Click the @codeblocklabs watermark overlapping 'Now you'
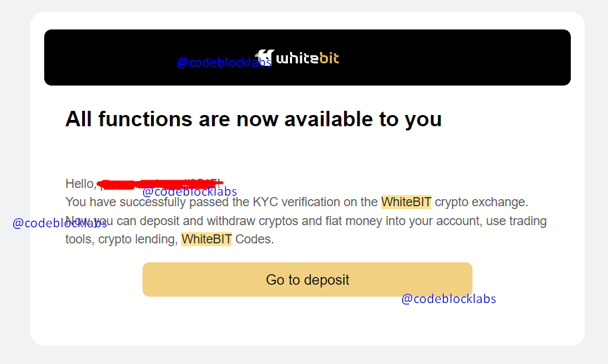Viewport: 608px width, 364px height. click(x=60, y=224)
